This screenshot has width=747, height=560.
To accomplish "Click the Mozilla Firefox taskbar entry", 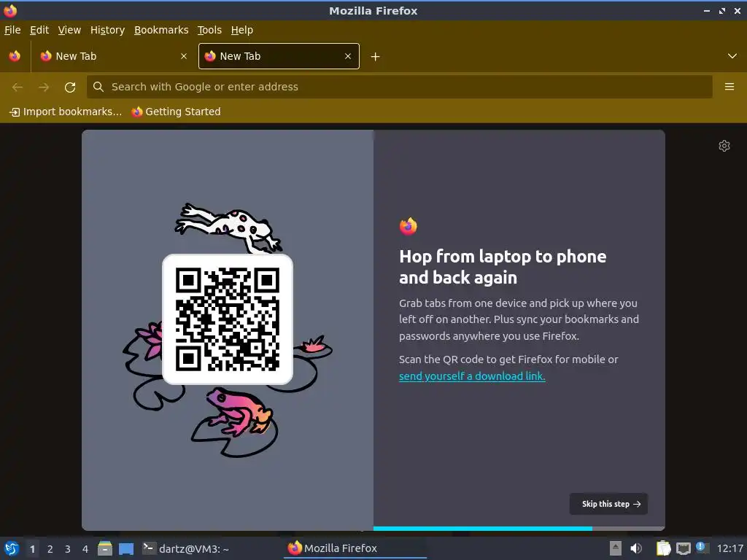I will [355, 548].
